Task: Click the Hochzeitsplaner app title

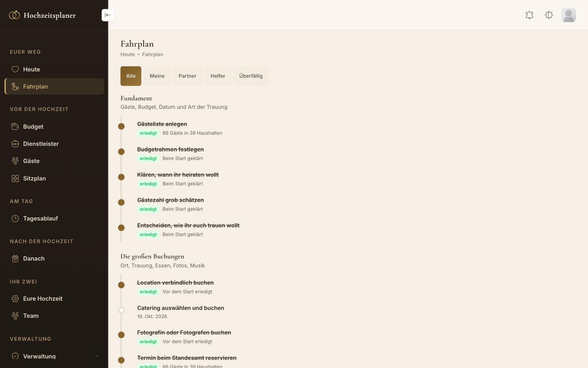Action: [50, 15]
